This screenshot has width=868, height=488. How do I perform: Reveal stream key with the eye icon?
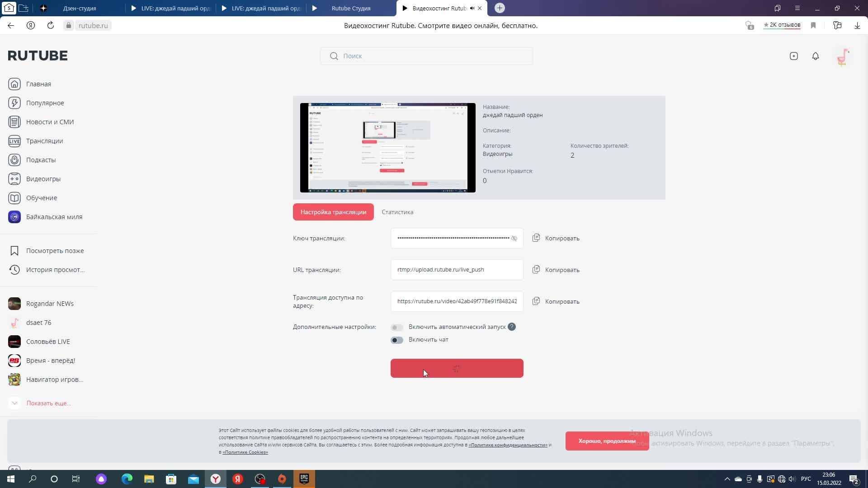514,238
